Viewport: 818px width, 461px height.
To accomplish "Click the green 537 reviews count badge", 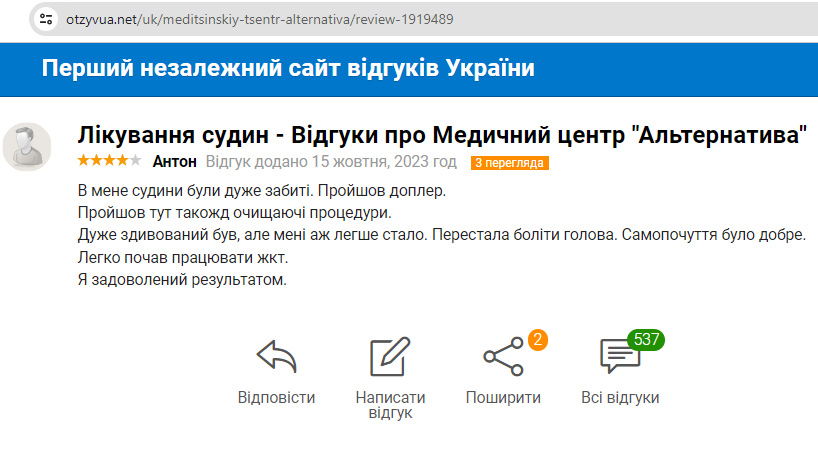I will click(x=646, y=339).
